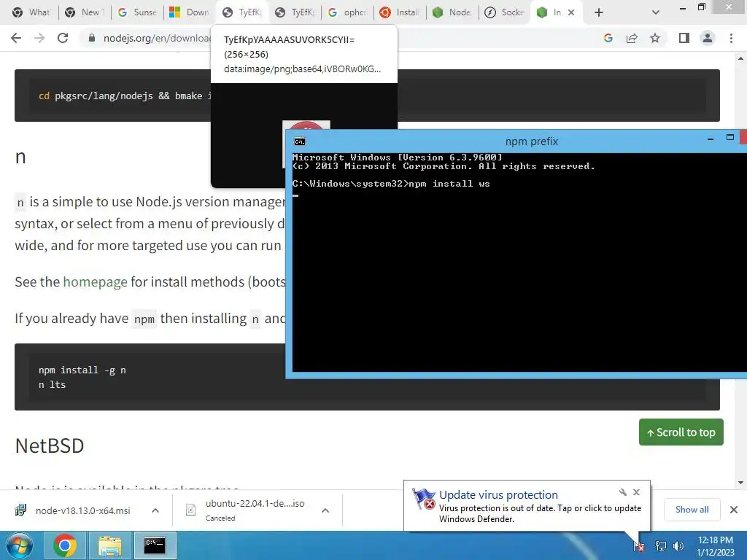
Task: Expand the tab search dropdown
Action: [656, 12]
